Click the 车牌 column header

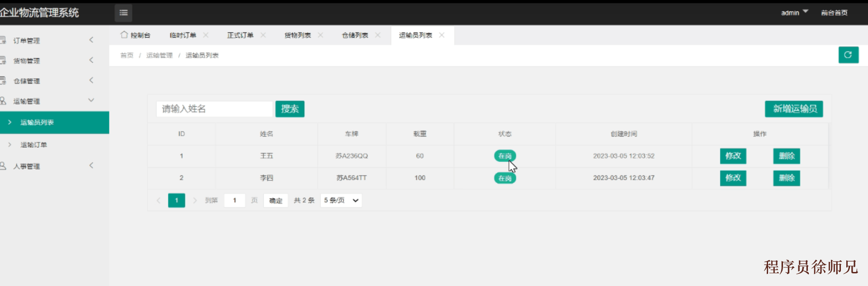[x=352, y=134]
